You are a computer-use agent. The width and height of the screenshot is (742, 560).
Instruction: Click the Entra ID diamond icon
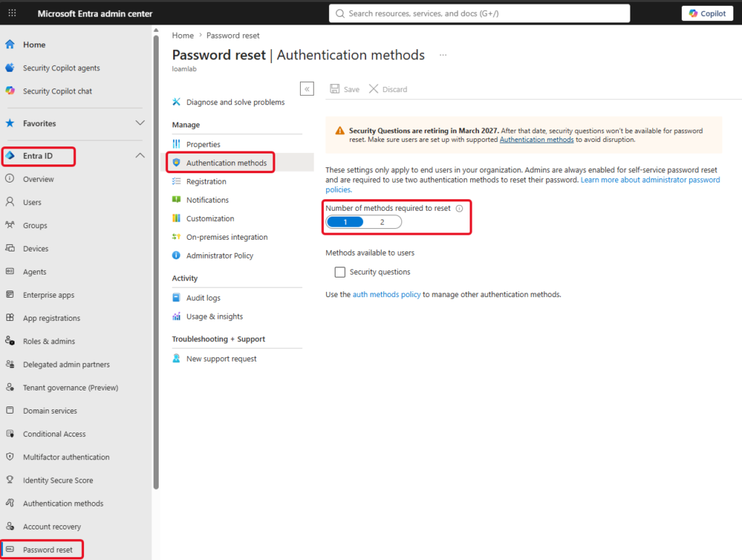click(x=10, y=156)
